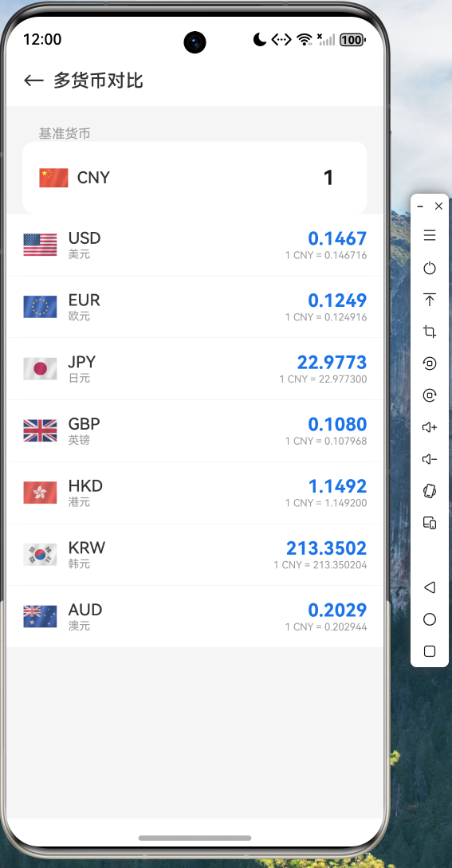Edit the base amount value 1
452x868 pixels.
click(328, 178)
